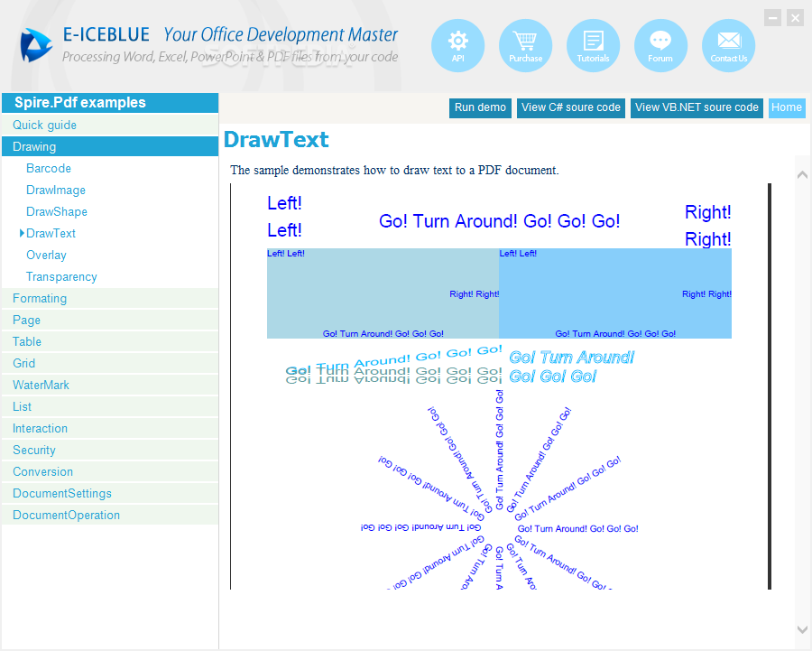Viewport: 812px width, 651px height.
Task: Go to the Home button
Action: coord(787,107)
